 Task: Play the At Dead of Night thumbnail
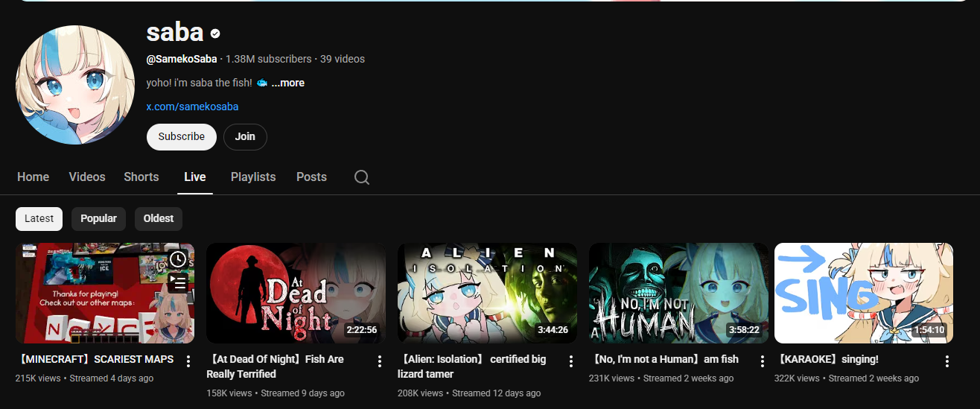click(x=296, y=293)
